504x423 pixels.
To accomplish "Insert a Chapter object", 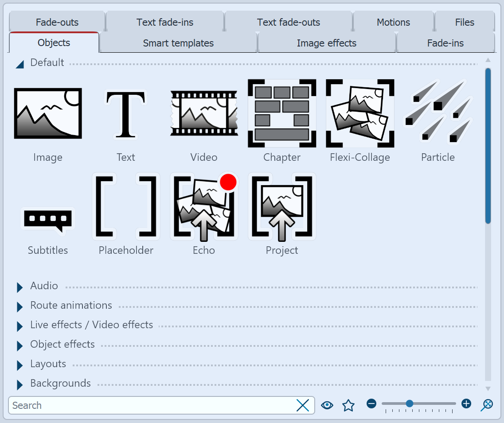I will click(281, 113).
